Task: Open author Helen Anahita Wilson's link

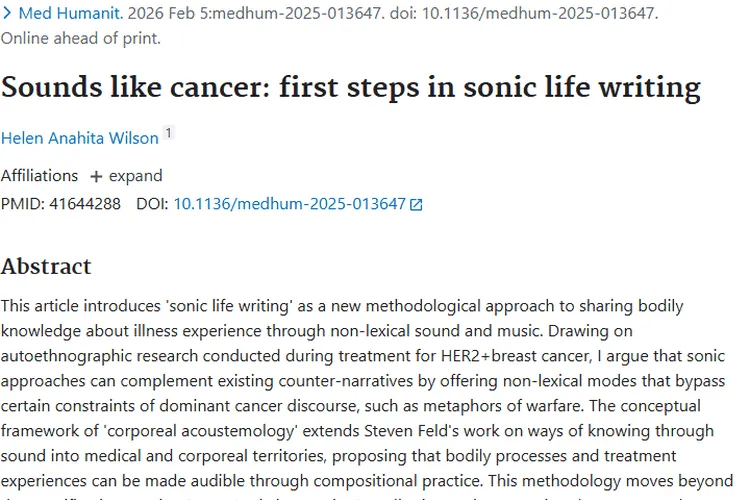Action: tap(79, 138)
